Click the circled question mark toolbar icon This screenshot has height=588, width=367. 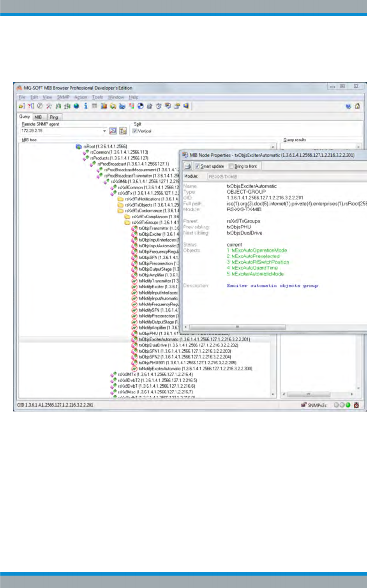coord(40,106)
